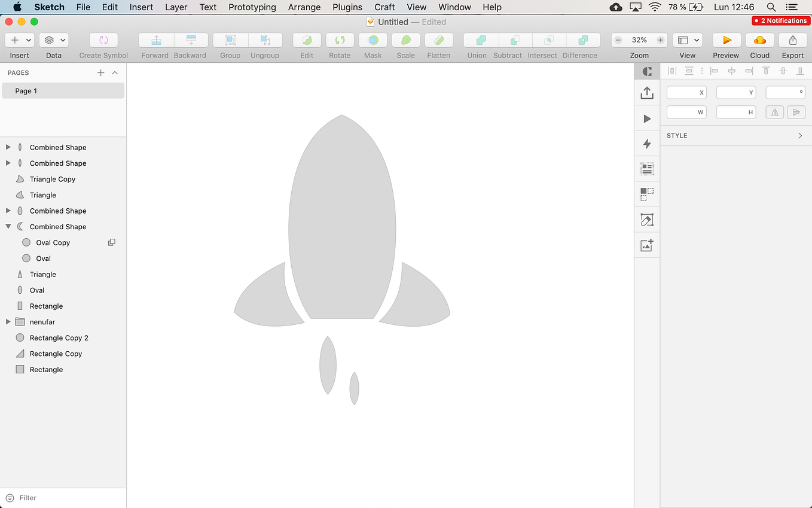Viewport: 812px width, 508px height.
Task: Open the Plugins menu
Action: click(x=347, y=7)
